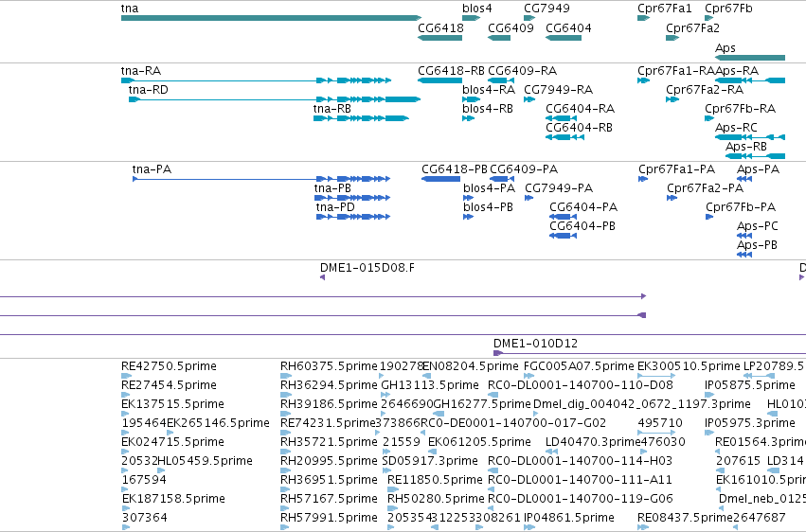Select the tna gene label
The width and height of the screenshot is (806, 532).
[x=130, y=9]
